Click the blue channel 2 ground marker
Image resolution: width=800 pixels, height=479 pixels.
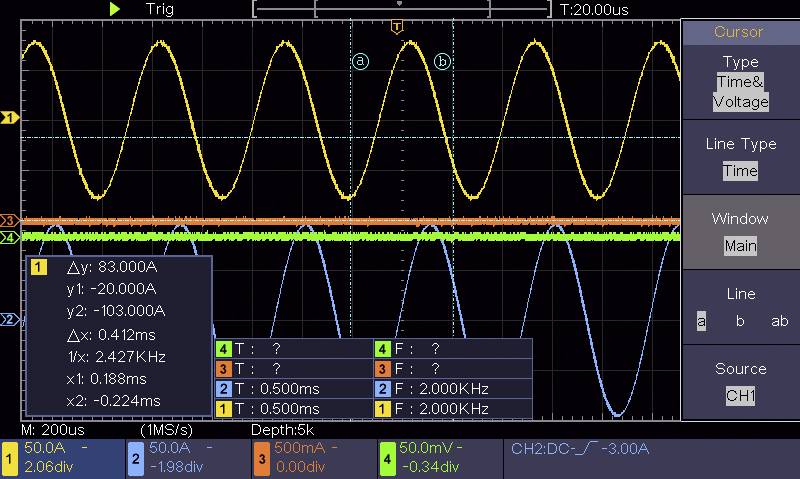[x=9, y=320]
